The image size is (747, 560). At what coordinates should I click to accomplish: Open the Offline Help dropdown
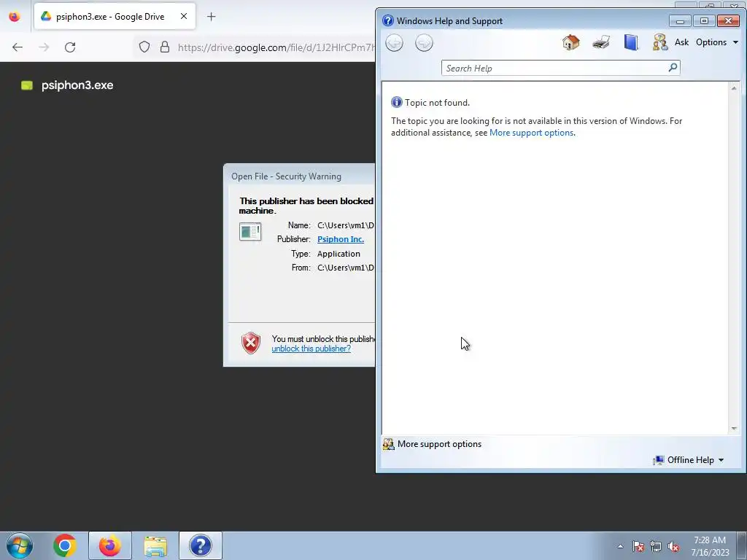point(689,460)
